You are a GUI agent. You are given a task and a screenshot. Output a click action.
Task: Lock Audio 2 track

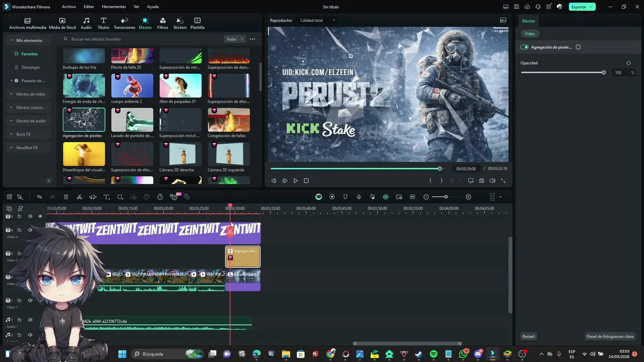19,335
